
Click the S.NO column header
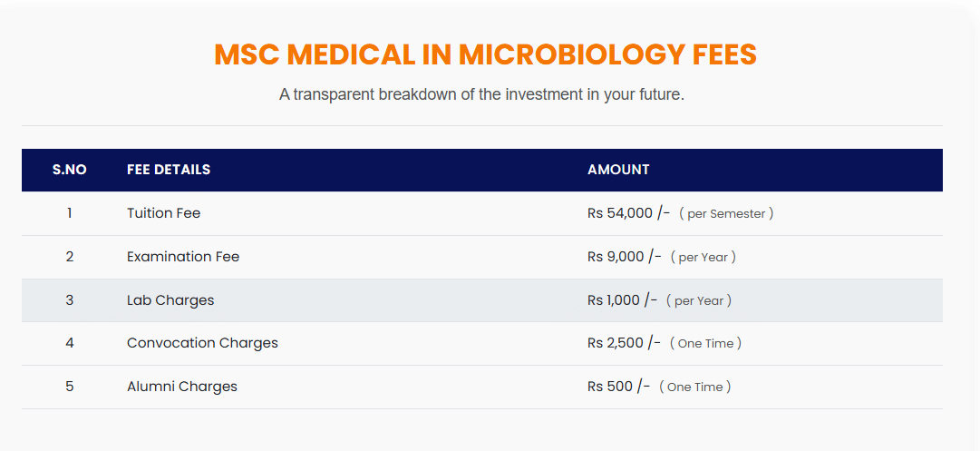point(69,170)
